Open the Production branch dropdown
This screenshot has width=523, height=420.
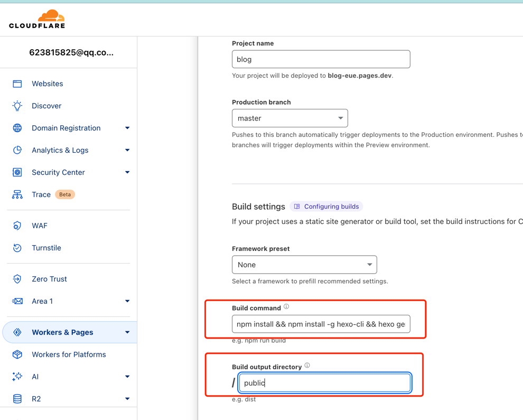pos(290,118)
